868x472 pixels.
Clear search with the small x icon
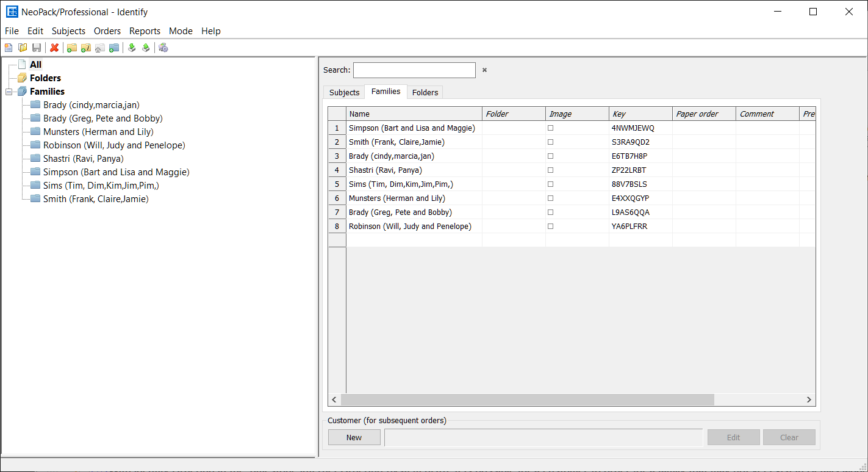[485, 70]
